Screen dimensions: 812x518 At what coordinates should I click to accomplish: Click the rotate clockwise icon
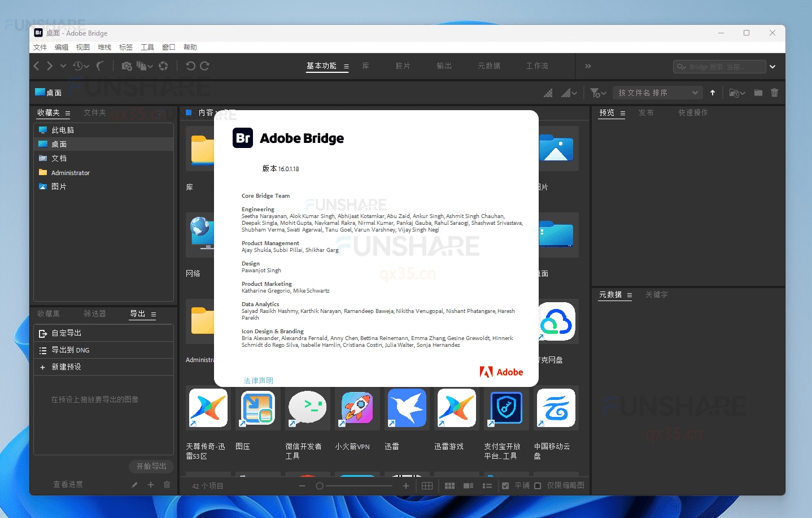pos(204,66)
